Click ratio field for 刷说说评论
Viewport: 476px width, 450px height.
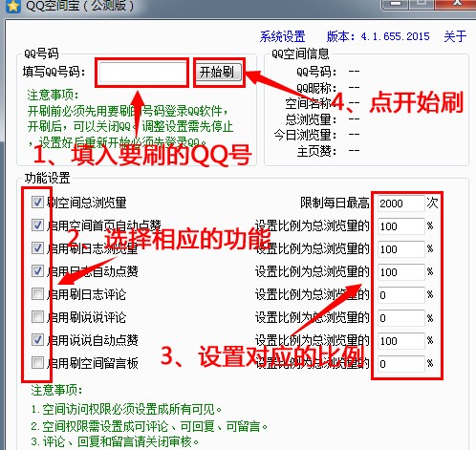pos(401,318)
